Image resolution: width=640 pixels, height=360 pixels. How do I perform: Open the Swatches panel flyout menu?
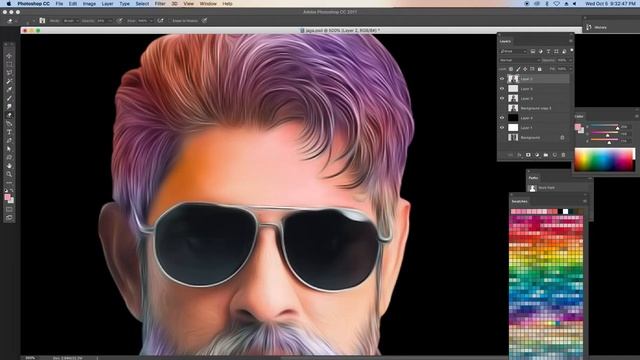tap(585, 201)
